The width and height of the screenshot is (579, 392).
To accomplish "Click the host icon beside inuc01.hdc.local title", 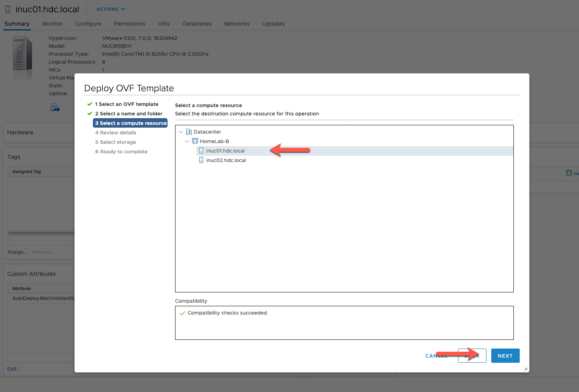I will pyautogui.click(x=7, y=9).
